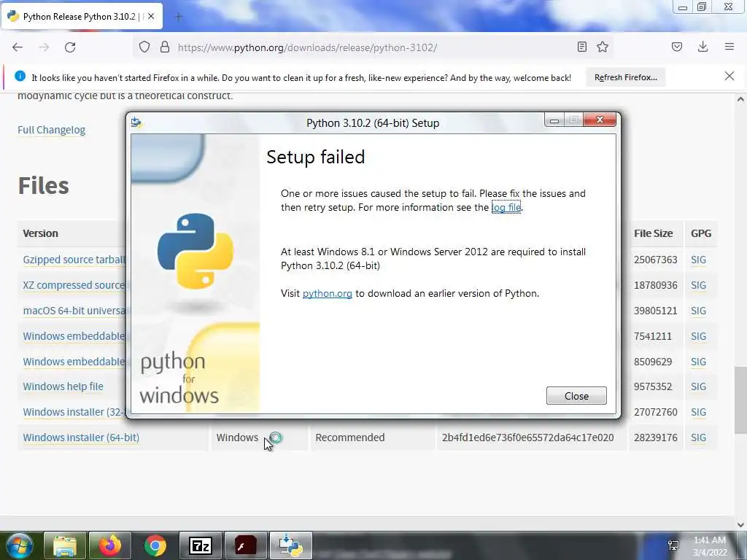This screenshot has height=560, width=747.
Task: Click the file size 28239176 cell
Action: [x=656, y=437]
